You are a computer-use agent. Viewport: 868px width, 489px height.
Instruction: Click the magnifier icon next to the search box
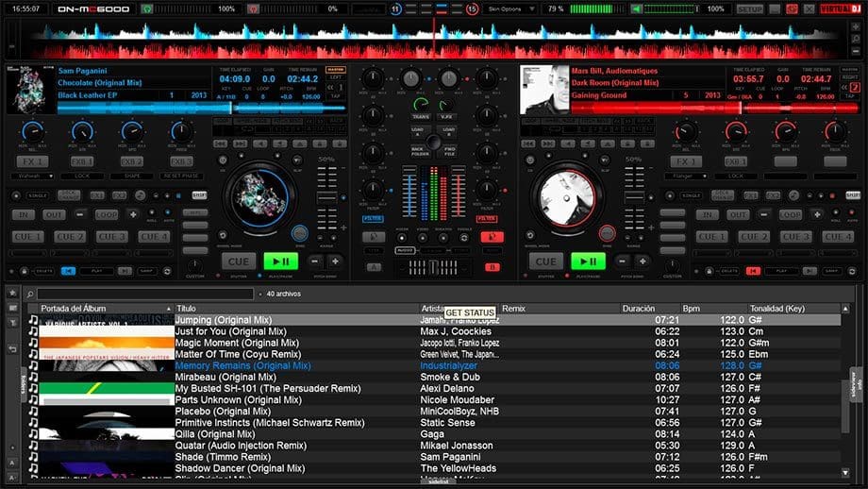pos(30,295)
